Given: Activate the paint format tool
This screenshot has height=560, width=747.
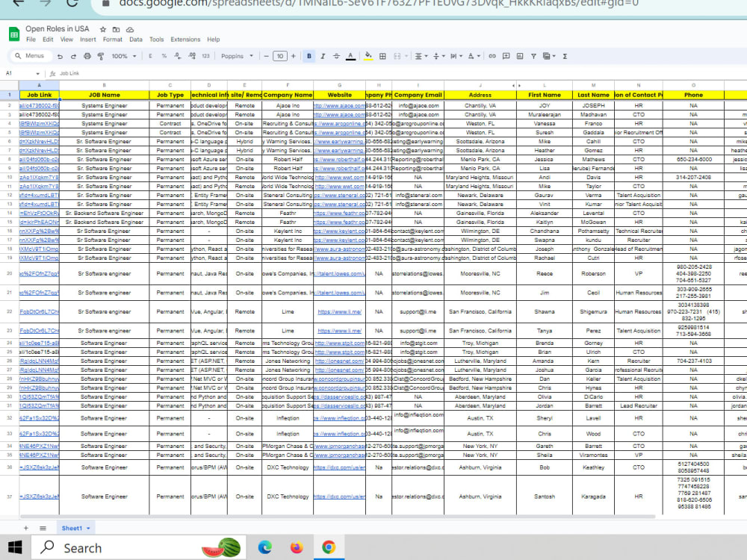Looking at the screenshot, I should (101, 56).
